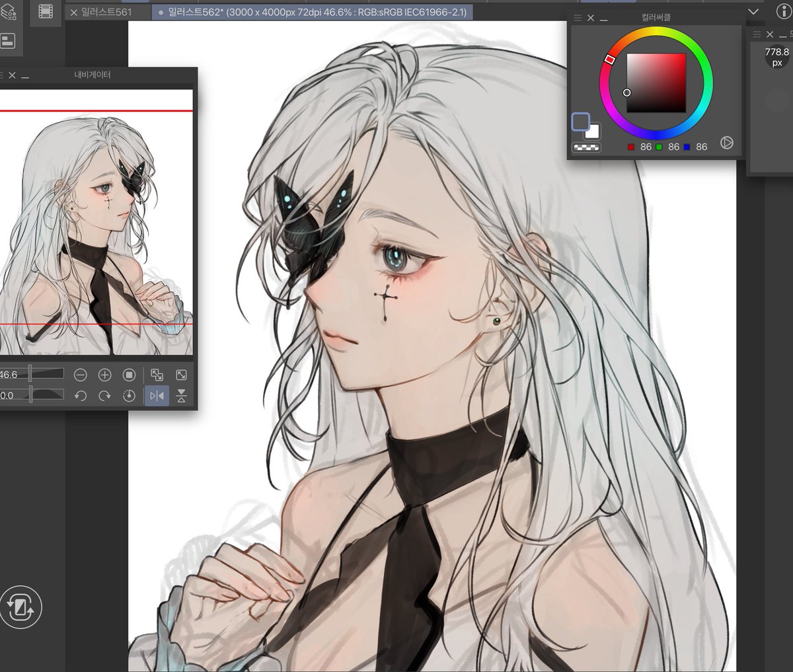
Task: Toggle color space with the play-arrow icon
Action: (x=727, y=143)
